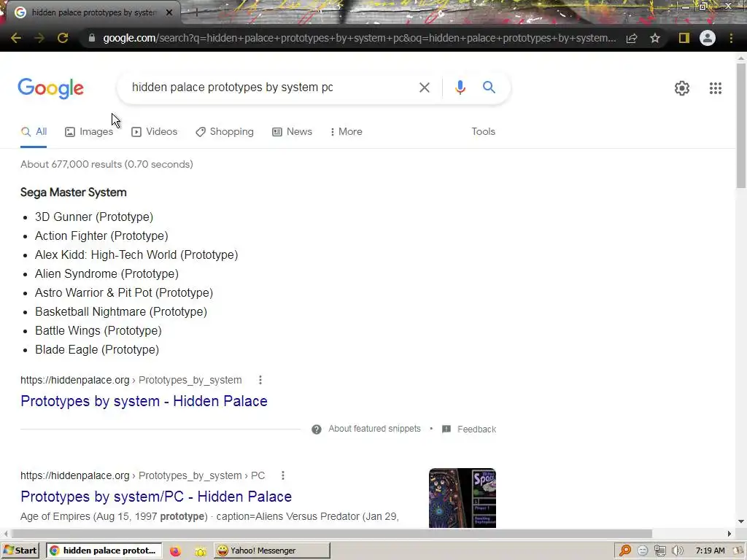Click "Battle Wings (Prototype)" text

(98, 330)
